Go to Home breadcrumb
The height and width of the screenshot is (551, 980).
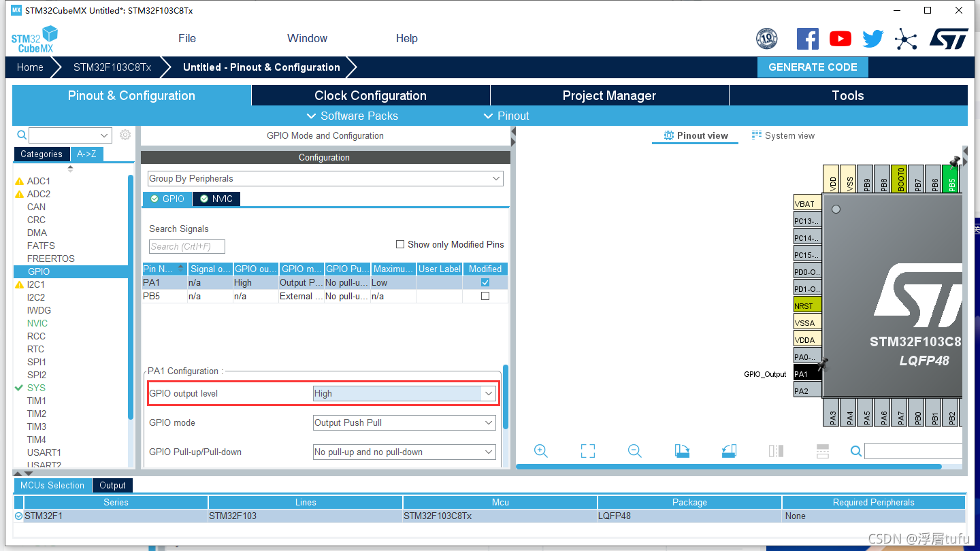point(30,67)
